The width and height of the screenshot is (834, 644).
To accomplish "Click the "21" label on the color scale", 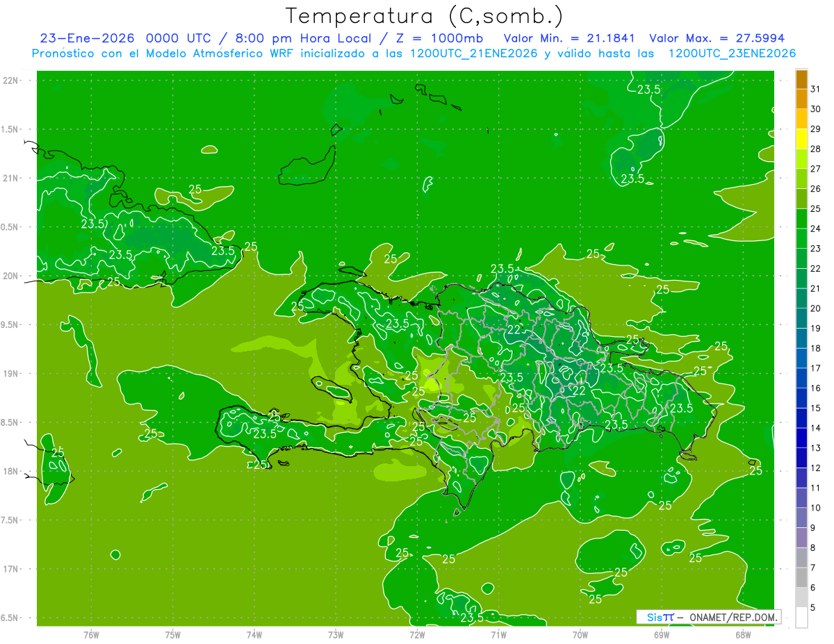I will click(815, 288).
